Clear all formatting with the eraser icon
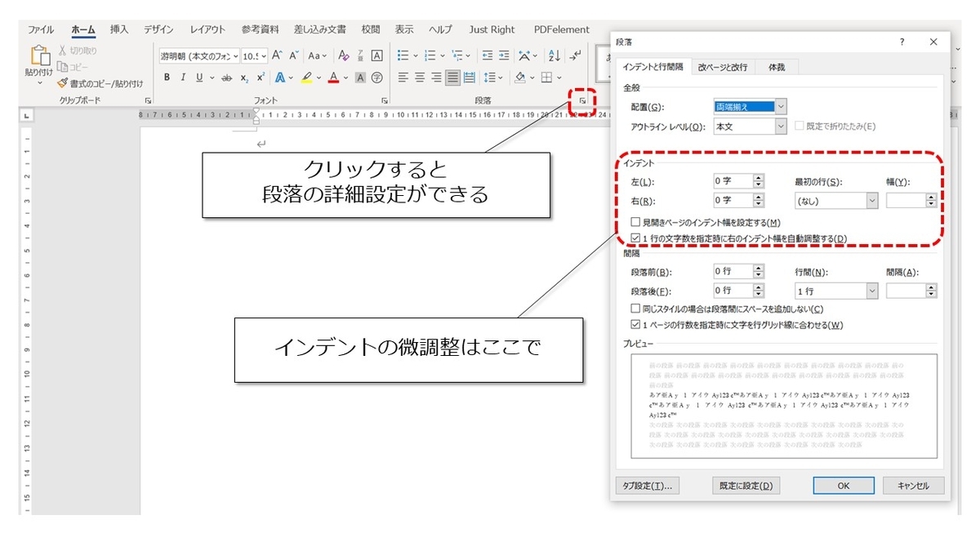 (x=344, y=56)
